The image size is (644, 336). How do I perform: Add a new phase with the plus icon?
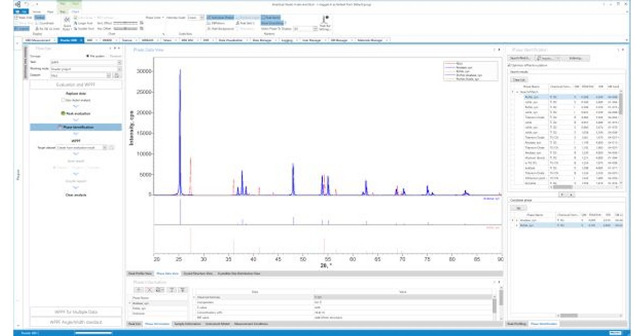(x=138, y=289)
